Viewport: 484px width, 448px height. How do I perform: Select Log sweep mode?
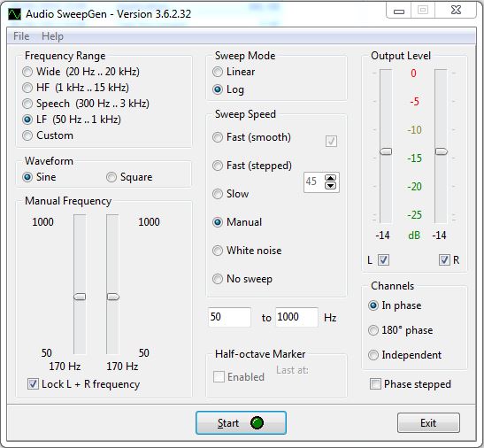(228, 89)
